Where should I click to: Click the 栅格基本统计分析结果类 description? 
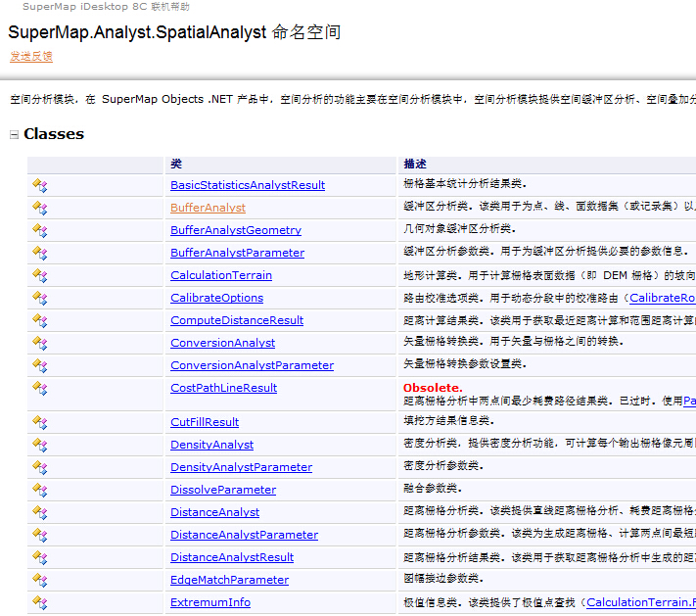point(465,184)
